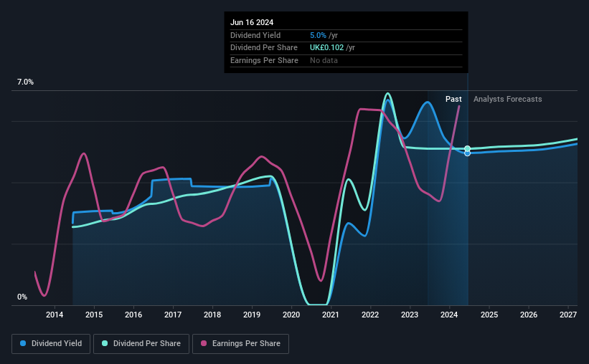The height and width of the screenshot is (364, 589).
Task: Click the pink Earnings Per Share legend dot
Action: pyautogui.click(x=204, y=343)
